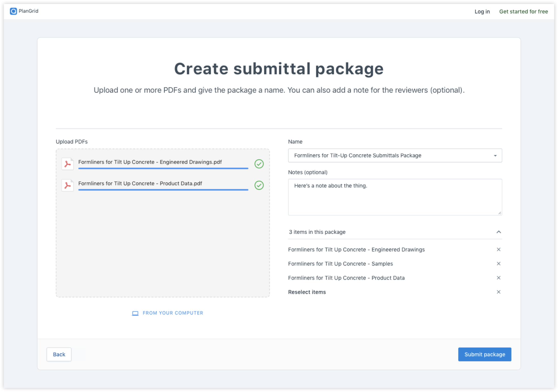Select Log in from the top navigation

coord(482,11)
